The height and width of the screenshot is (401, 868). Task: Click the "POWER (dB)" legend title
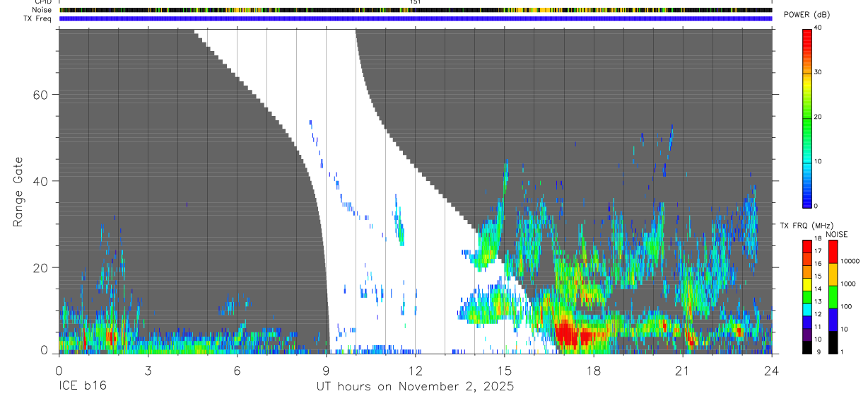pos(808,15)
